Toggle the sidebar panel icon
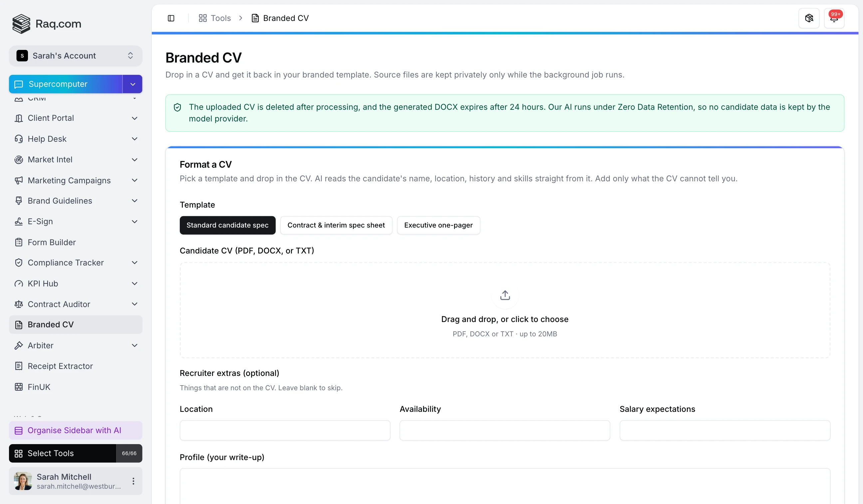This screenshot has height=504, width=863. (x=171, y=18)
